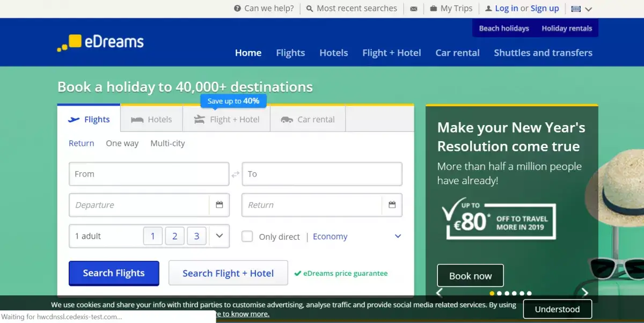
Task: Open the 1 adult passenger selector
Action: coord(149,236)
